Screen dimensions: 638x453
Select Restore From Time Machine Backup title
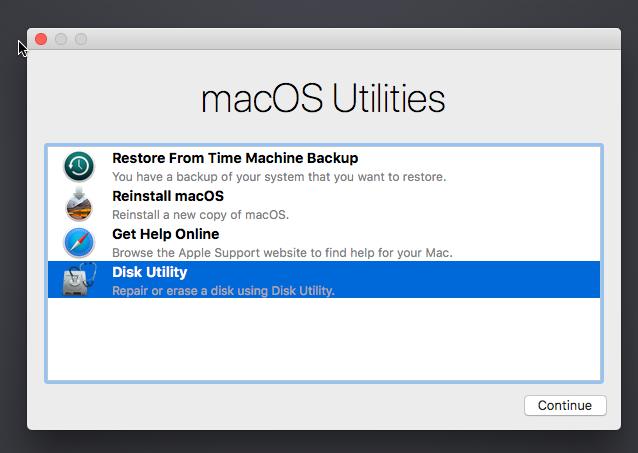click(235, 158)
